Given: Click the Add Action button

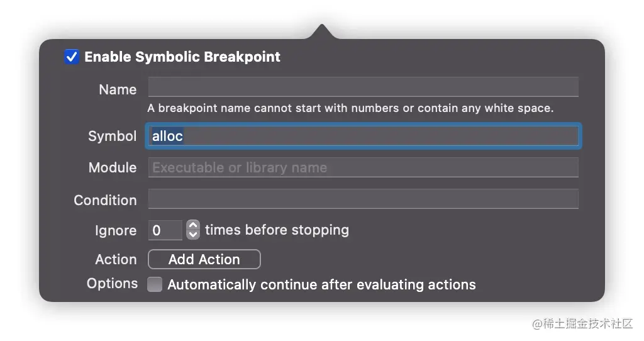Looking at the screenshot, I should pos(204,259).
